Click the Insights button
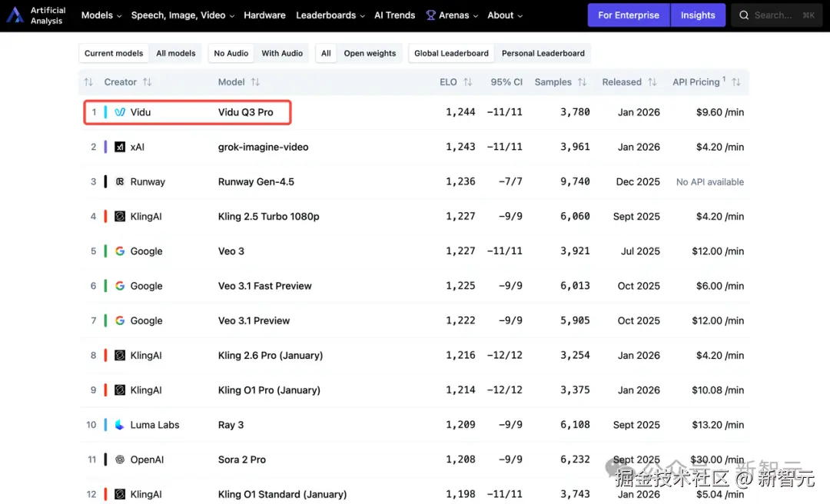Viewport: 830px width, 504px height. point(698,15)
